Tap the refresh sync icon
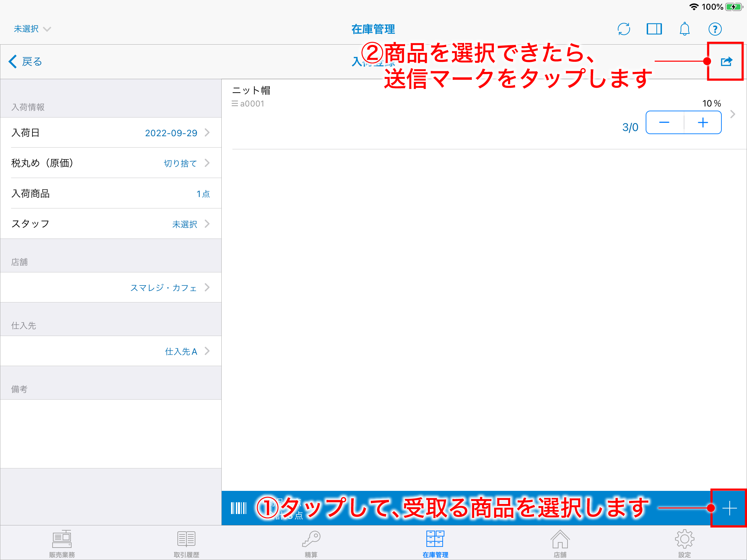The image size is (747, 560). point(624,29)
